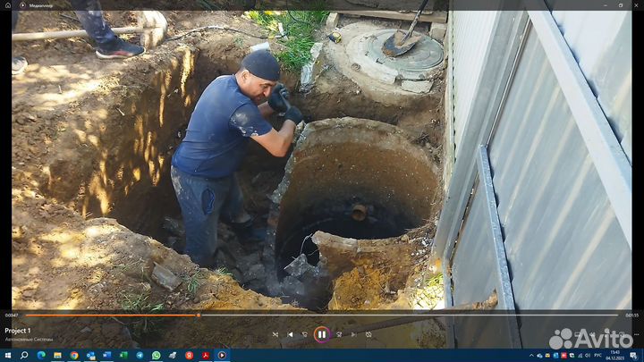The image size is (644, 362).
Task: Skip back ten seconds
Action: point(305,334)
